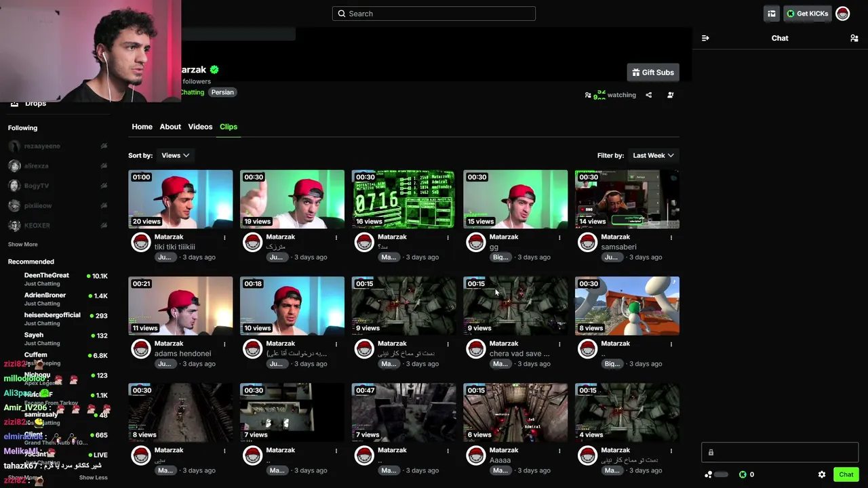Collapse recommended list with Show Less

pyautogui.click(x=93, y=477)
